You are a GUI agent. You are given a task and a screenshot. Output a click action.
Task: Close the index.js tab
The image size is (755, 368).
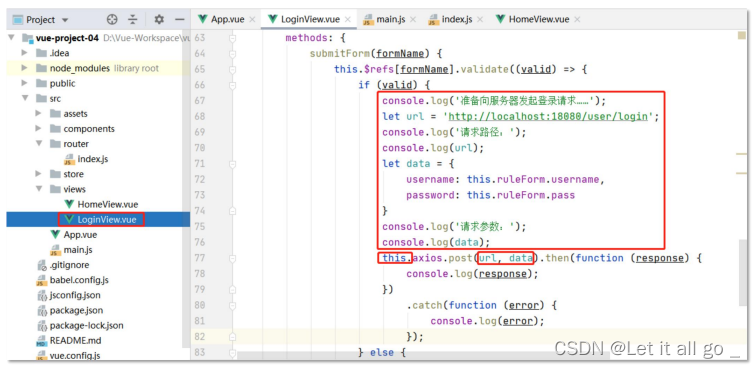coord(480,20)
